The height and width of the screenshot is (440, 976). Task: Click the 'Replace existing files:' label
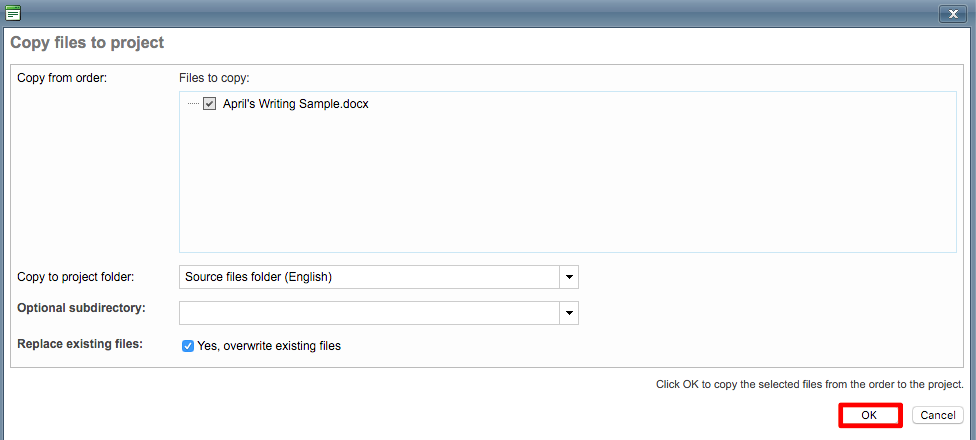click(x=80, y=345)
